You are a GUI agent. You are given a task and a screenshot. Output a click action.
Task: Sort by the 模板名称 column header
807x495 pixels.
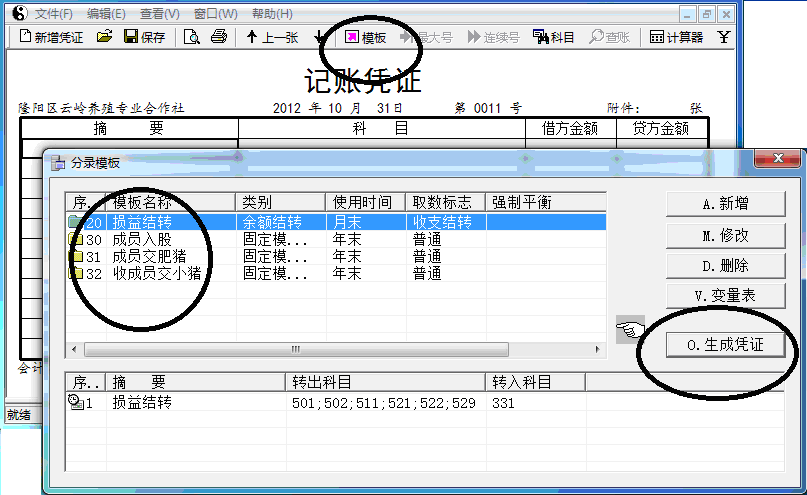[170, 202]
